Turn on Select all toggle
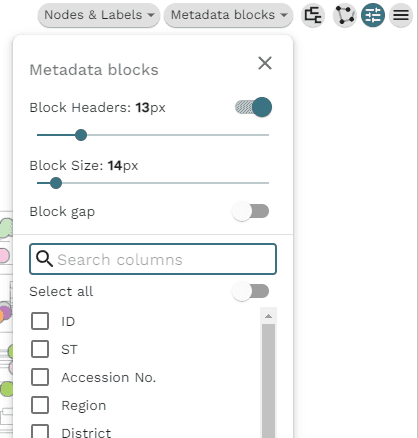The width and height of the screenshot is (418, 438). [x=251, y=291]
